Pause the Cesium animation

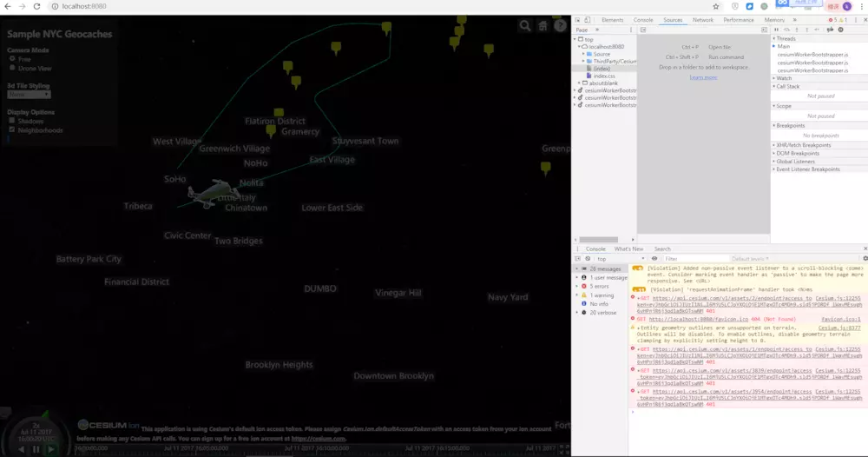click(36, 449)
